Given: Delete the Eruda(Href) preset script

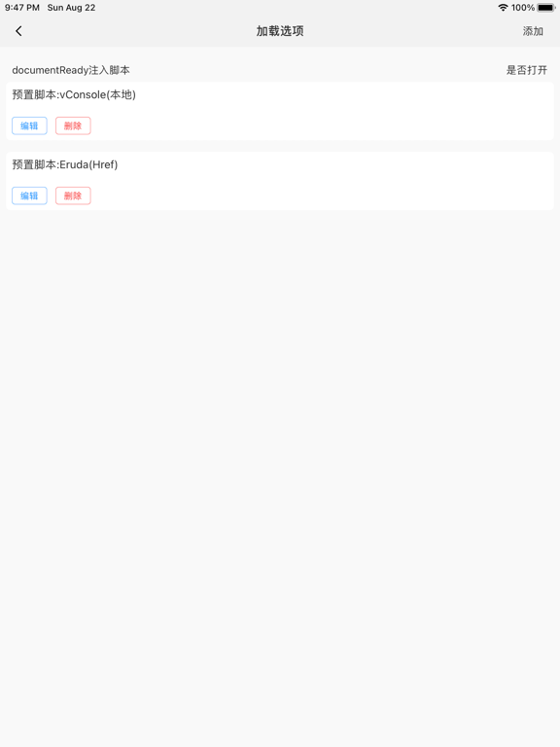Looking at the screenshot, I should [73, 196].
